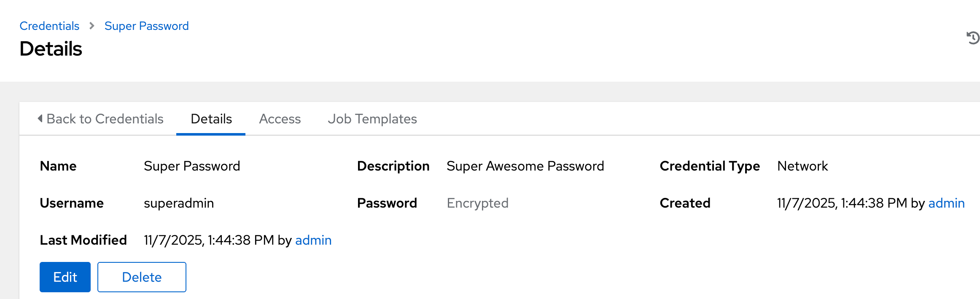980x299 pixels.
Task: Open the admin link in the Created field
Action: pyautogui.click(x=946, y=203)
